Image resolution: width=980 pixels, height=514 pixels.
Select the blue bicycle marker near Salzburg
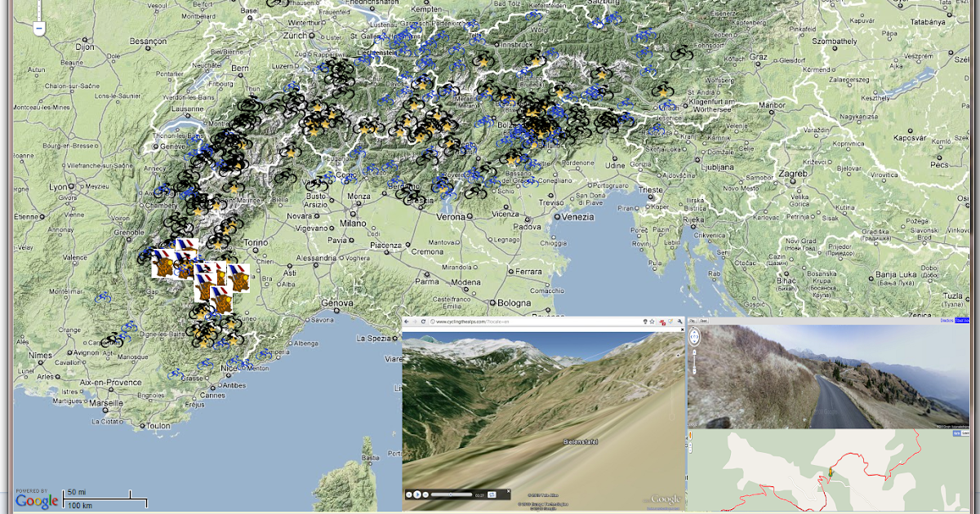[613, 18]
